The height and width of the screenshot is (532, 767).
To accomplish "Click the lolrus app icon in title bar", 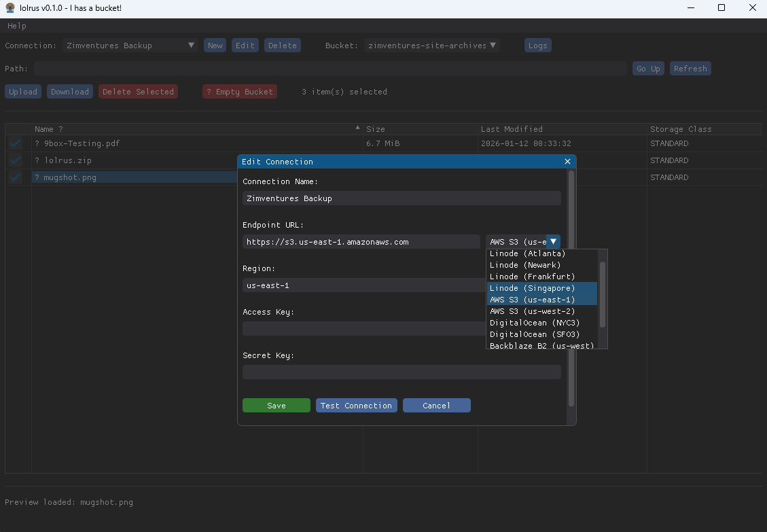I will pos(10,8).
